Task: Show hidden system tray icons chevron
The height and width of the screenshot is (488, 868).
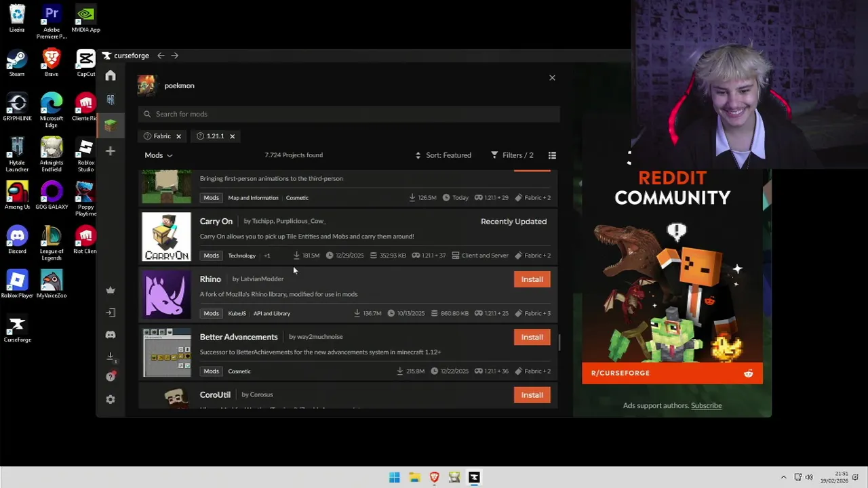Action: [783, 477]
